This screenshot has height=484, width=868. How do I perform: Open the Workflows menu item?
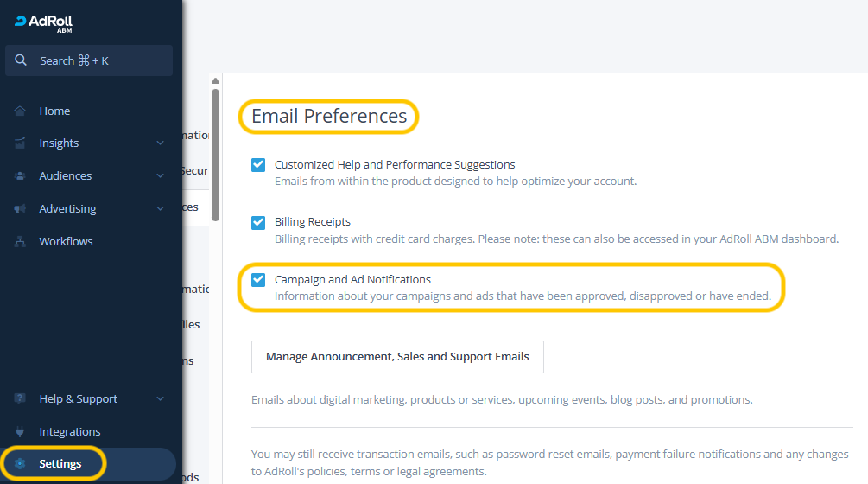point(66,242)
